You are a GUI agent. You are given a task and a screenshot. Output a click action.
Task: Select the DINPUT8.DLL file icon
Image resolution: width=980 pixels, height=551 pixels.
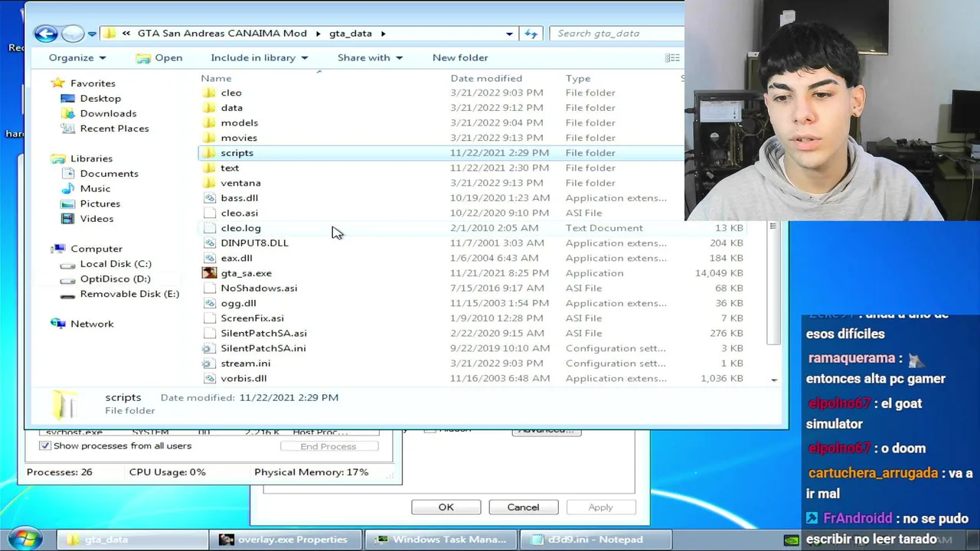tap(210, 243)
